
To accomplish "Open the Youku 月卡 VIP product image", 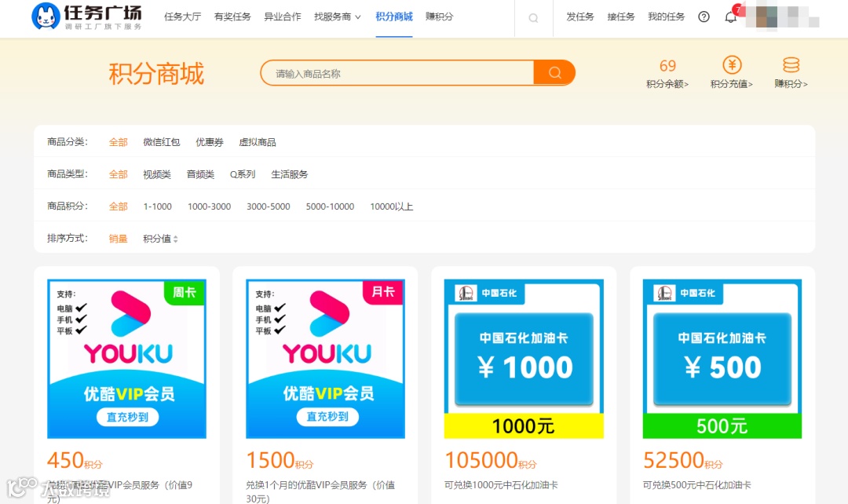I will [325, 359].
